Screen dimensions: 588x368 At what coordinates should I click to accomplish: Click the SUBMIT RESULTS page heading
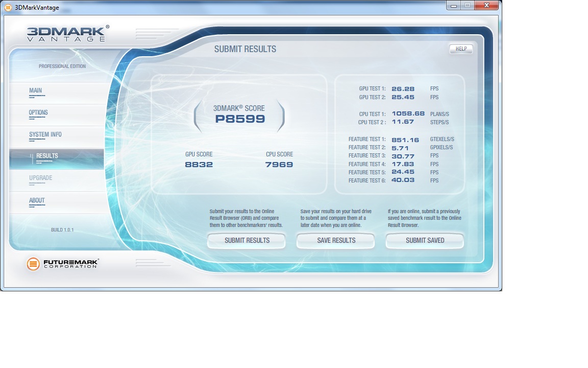tap(245, 49)
